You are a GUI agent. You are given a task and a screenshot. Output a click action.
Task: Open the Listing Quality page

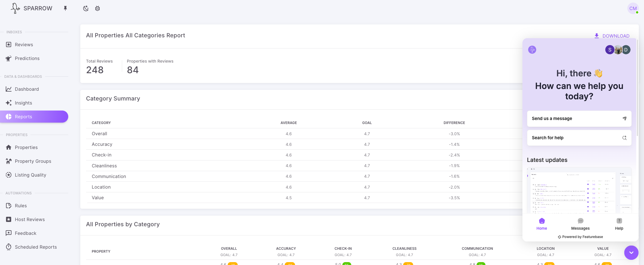pos(30,175)
